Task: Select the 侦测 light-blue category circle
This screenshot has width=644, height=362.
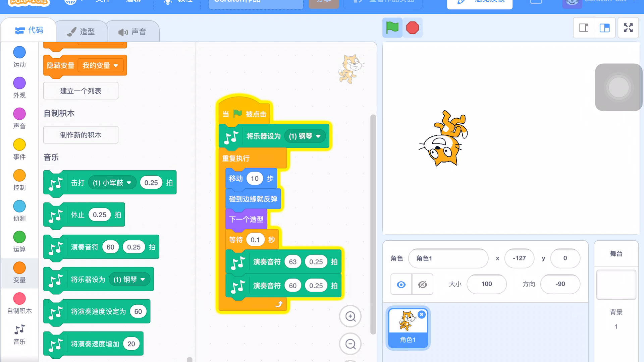Action: coord(19,206)
